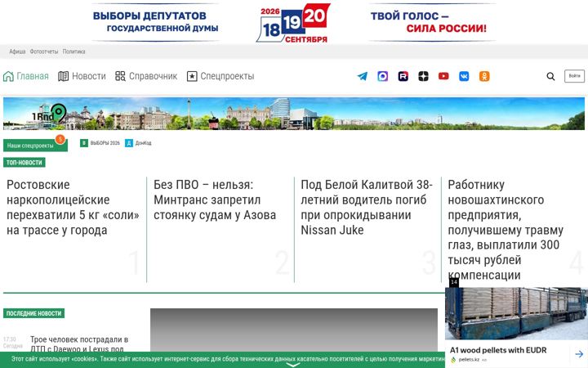Open the Rutube social icon
This screenshot has width=588, height=368.
click(x=403, y=76)
